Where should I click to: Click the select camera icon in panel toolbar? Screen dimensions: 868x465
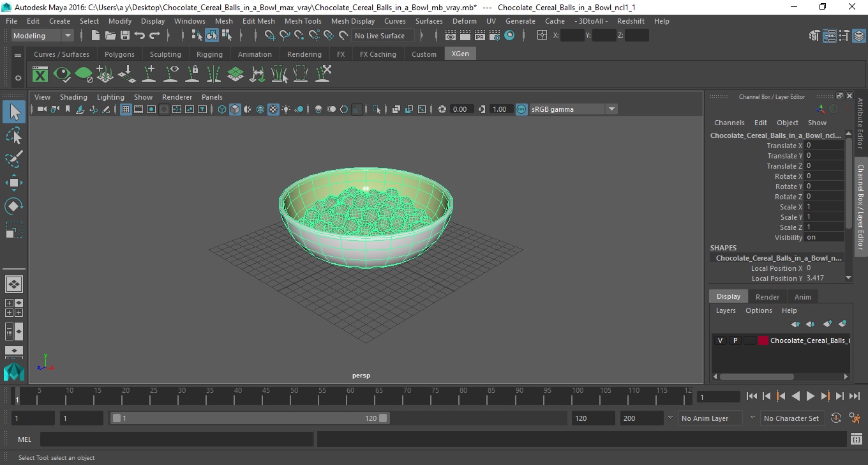tap(41, 109)
